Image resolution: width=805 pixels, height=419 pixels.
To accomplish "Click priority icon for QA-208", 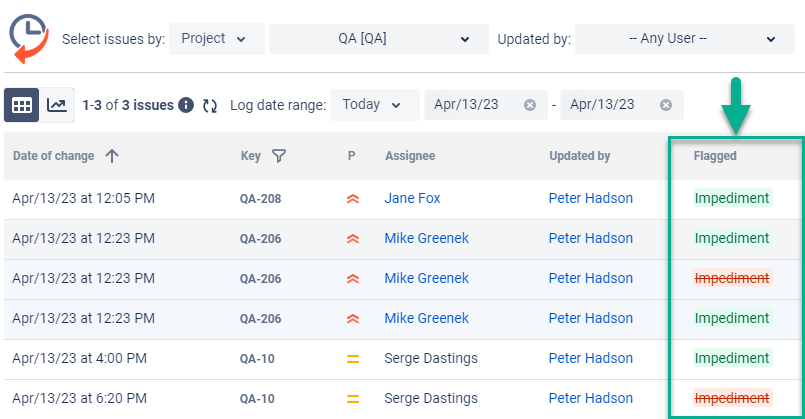I will (352, 199).
